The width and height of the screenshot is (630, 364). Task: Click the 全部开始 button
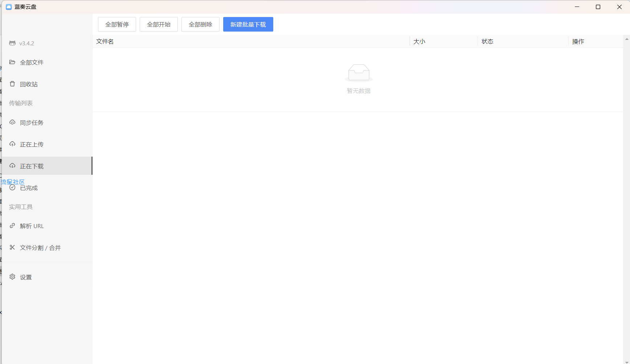coord(159,24)
